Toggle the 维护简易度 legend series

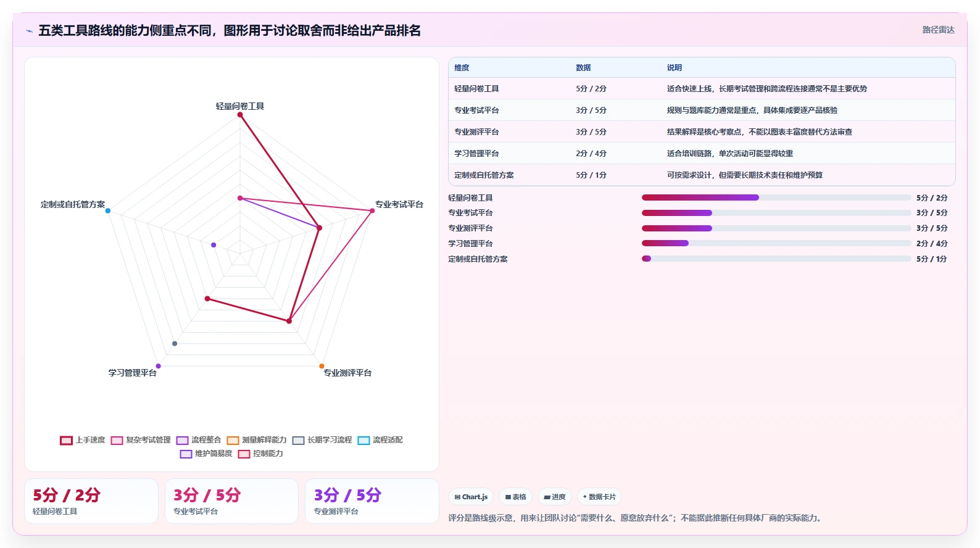coord(206,454)
